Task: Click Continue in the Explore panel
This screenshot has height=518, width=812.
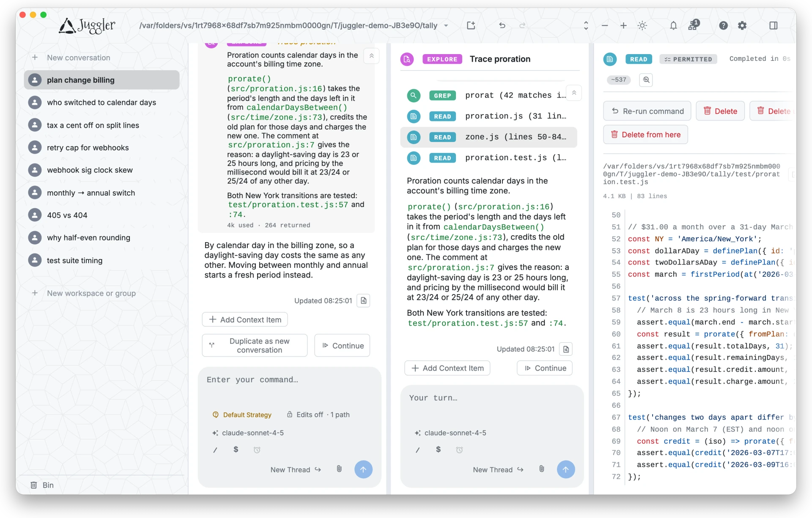Action: tap(545, 368)
